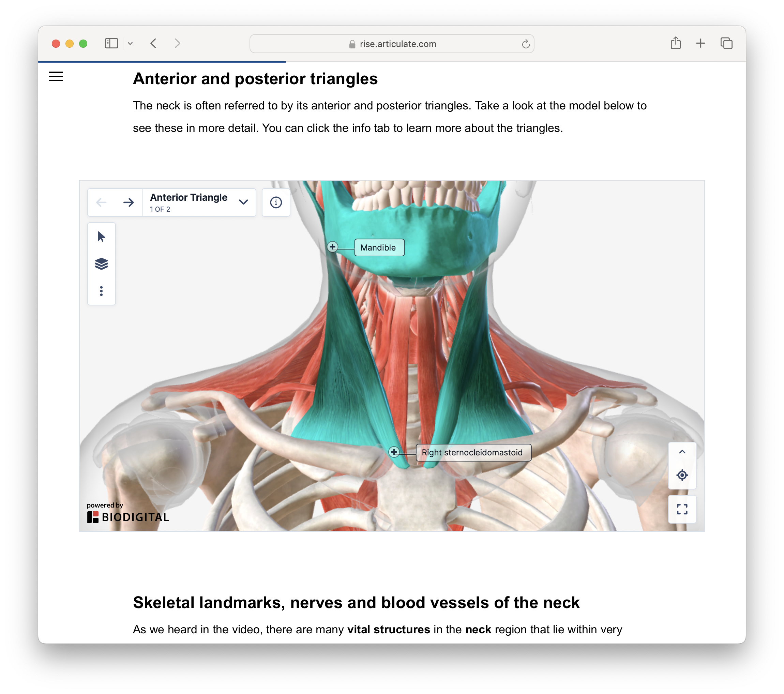
Task: Open Safari sidebar options dropdown arrow
Action: [x=131, y=43]
